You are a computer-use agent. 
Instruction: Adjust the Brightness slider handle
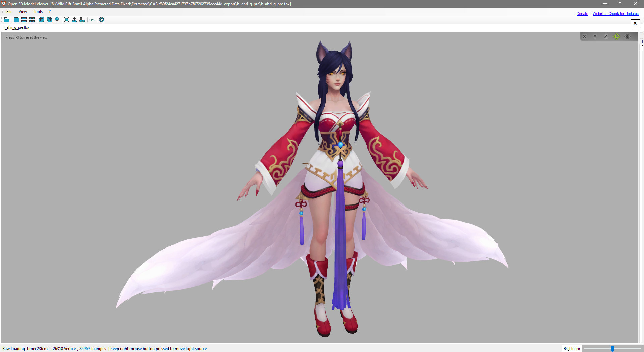[612, 349]
